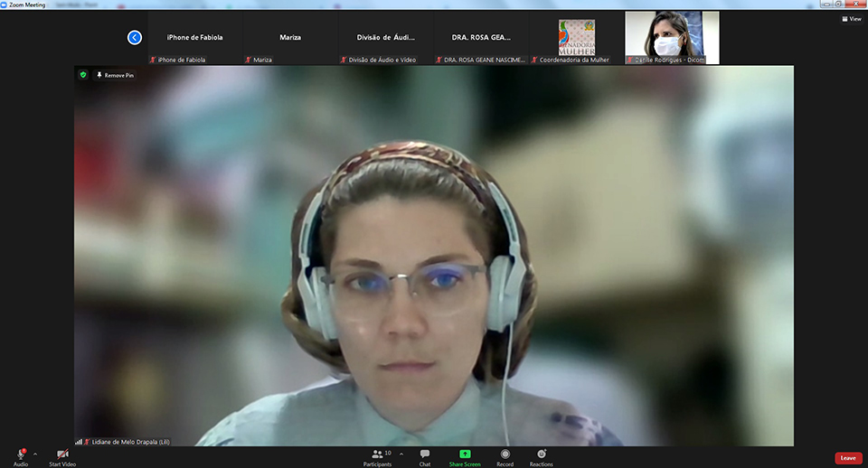868x468 pixels.
Task: Select the DRA. ROSA GEANE participant tile
Action: tap(481, 37)
